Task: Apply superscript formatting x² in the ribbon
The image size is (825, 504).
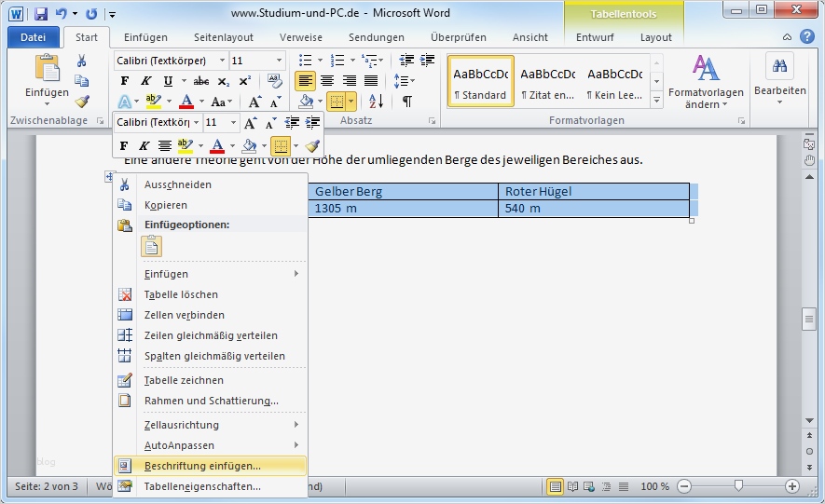Action: point(244,81)
